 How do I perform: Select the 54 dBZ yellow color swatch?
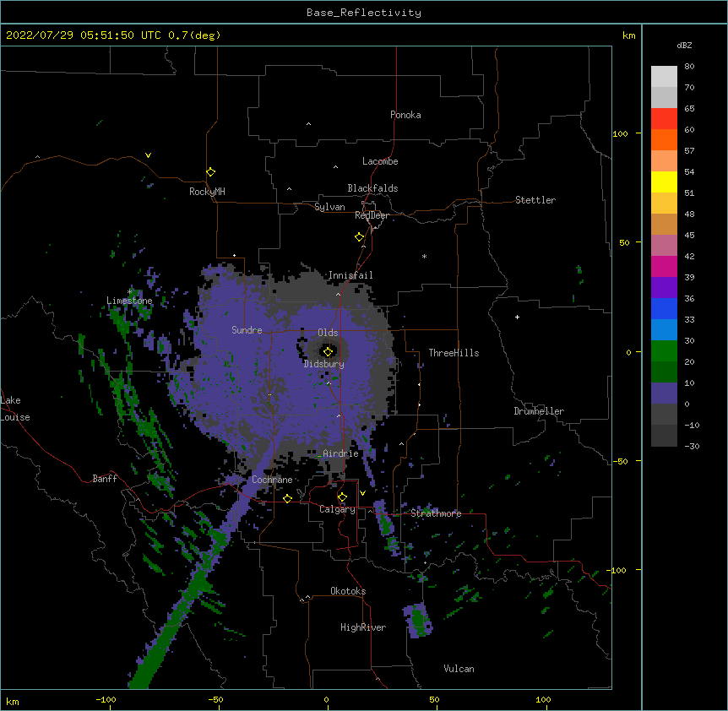[x=664, y=182]
